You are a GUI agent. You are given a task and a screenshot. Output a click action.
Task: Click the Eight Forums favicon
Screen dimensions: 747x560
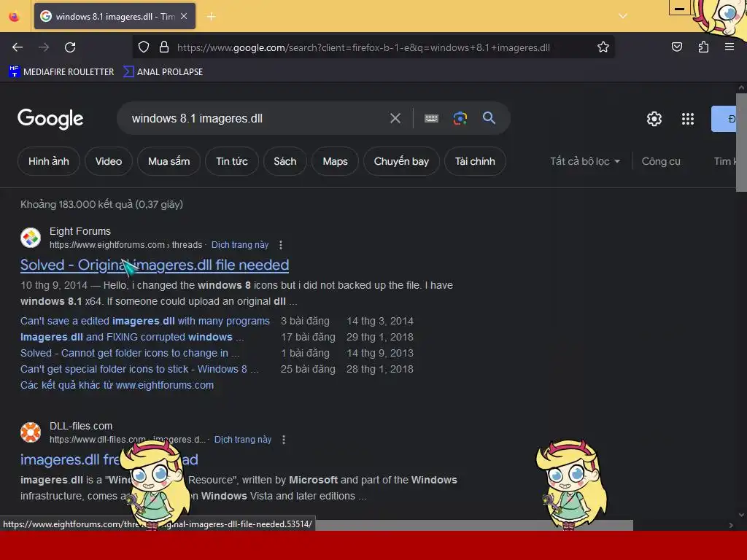click(31, 238)
